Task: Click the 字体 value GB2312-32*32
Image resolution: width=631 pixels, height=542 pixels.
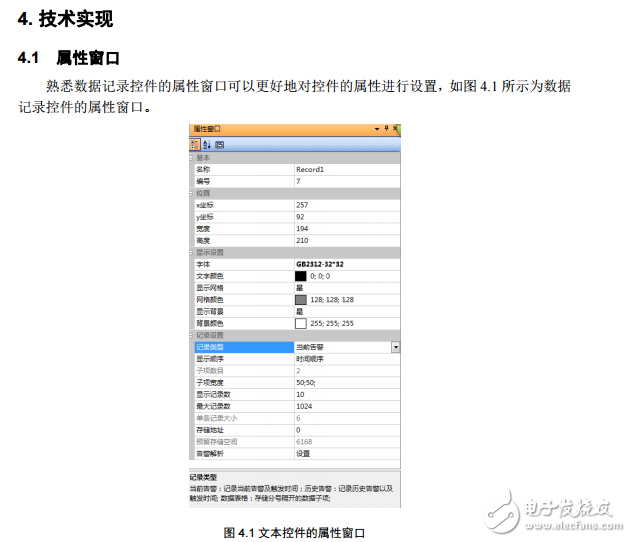Action: (320, 264)
